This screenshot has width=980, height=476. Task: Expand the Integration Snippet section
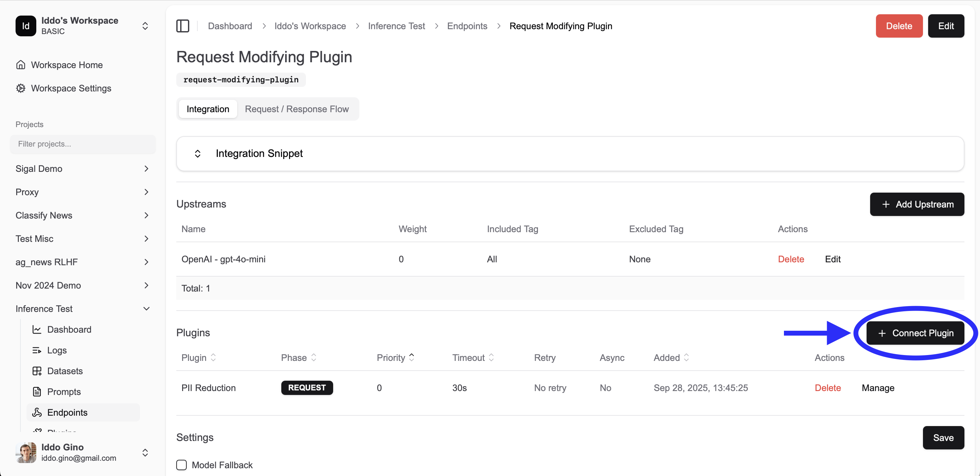[197, 153]
